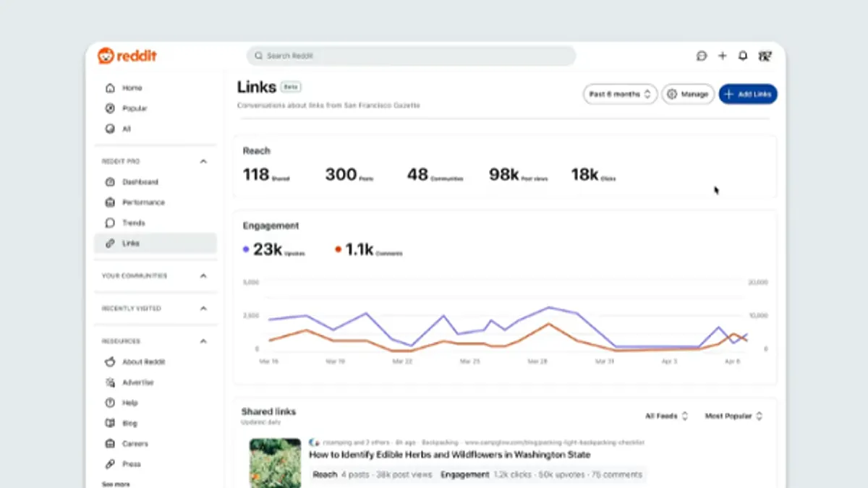Collapse the Reddit Pro section

click(x=203, y=161)
